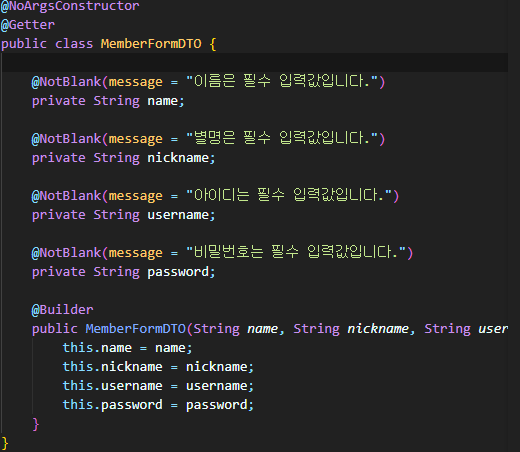This screenshot has width=520, height=452.
Task: Click the string "별명은 필수 입력값입니다."
Action: tap(282, 138)
